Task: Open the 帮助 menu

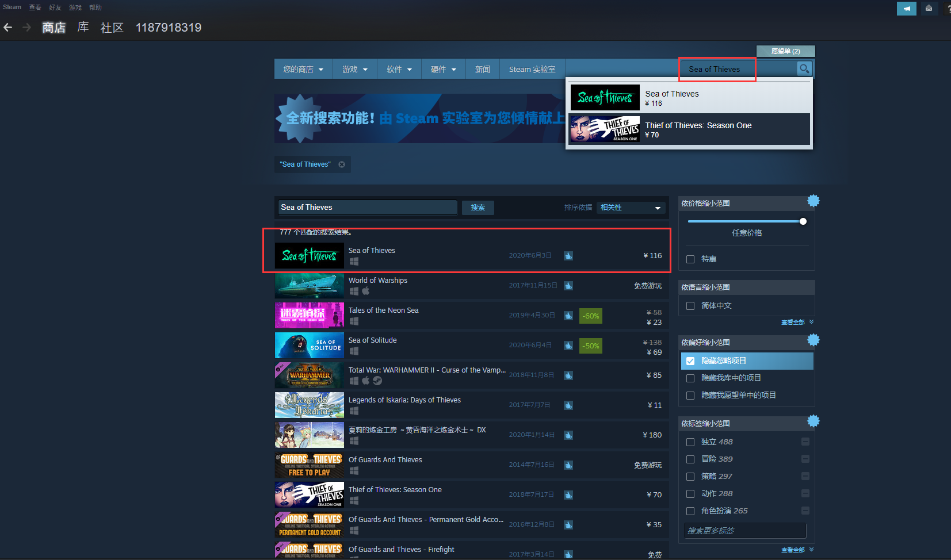Action: [96, 7]
